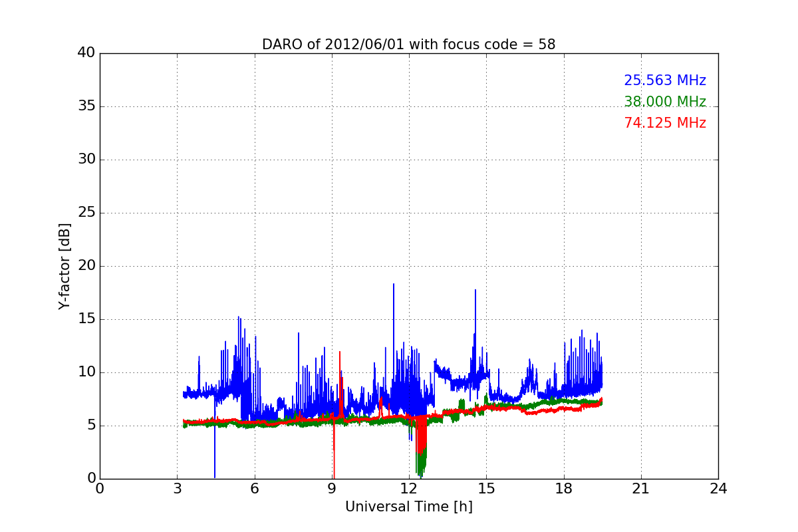Click the x-axis tick label 24
Image resolution: width=798 pixels, height=532 pixels.
click(718, 488)
